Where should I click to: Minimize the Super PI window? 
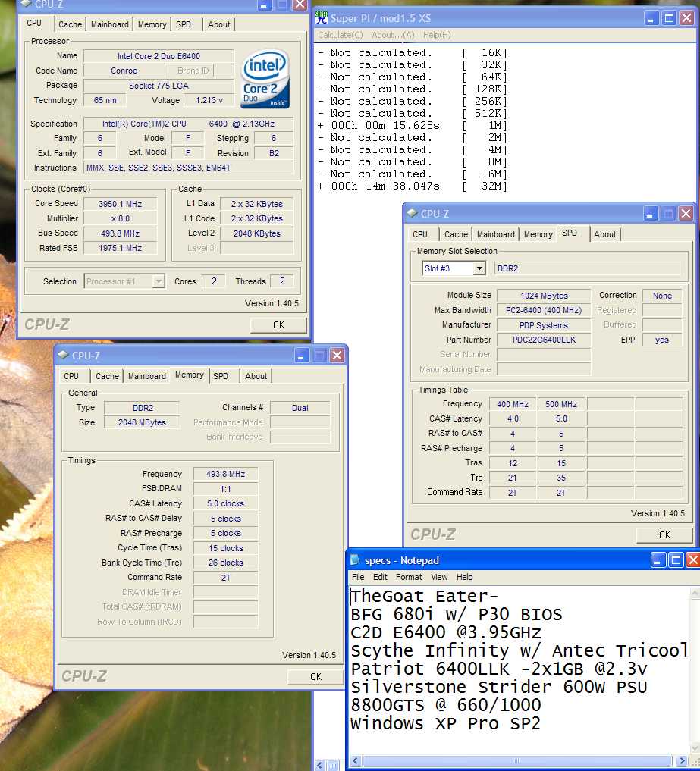coord(651,19)
